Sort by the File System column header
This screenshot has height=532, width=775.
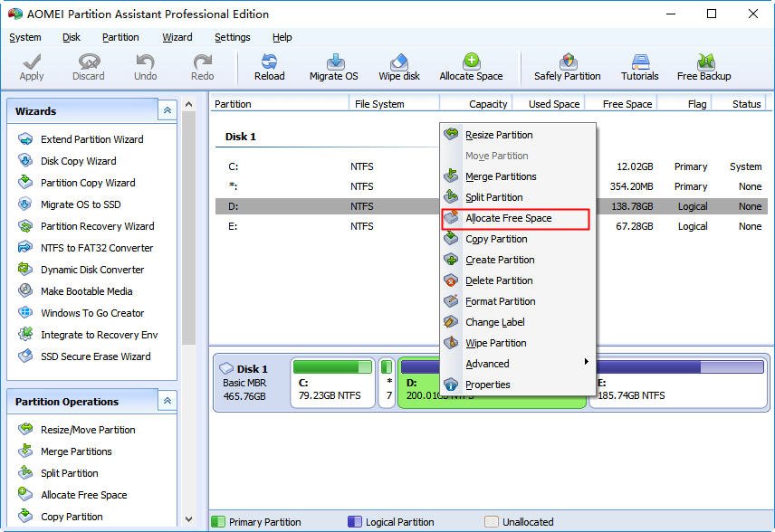click(x=394, y=104)
